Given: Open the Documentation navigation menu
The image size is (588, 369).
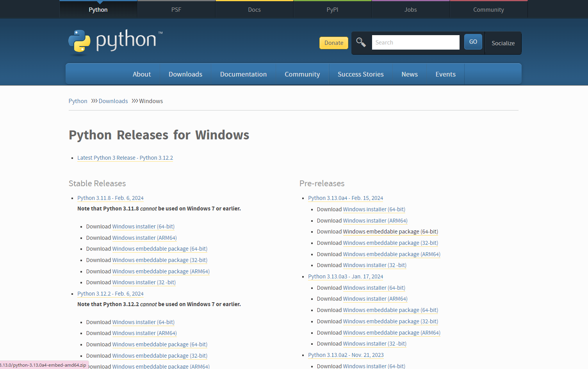Looking at the screenshot, I should [x=243, y=74].
